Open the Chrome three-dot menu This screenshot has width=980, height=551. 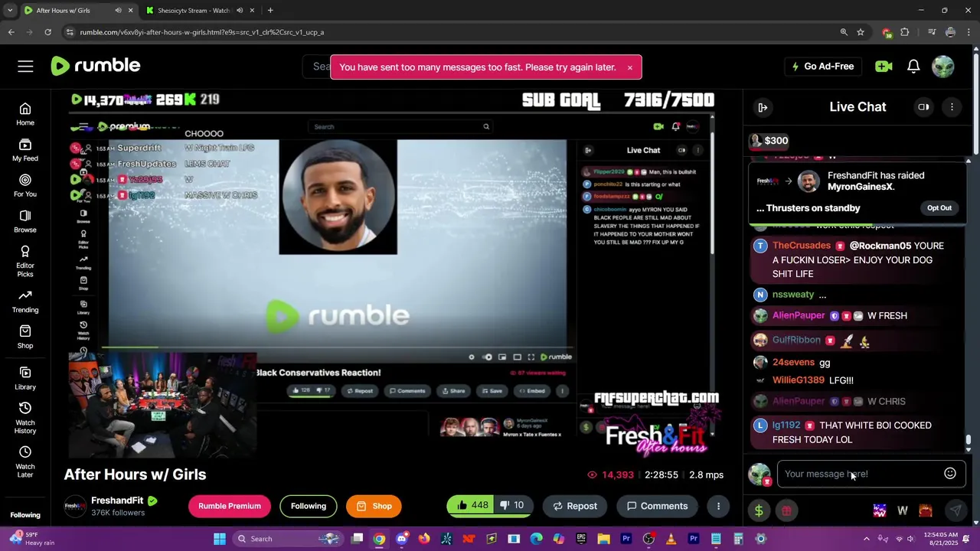click(x=969, y=32)
